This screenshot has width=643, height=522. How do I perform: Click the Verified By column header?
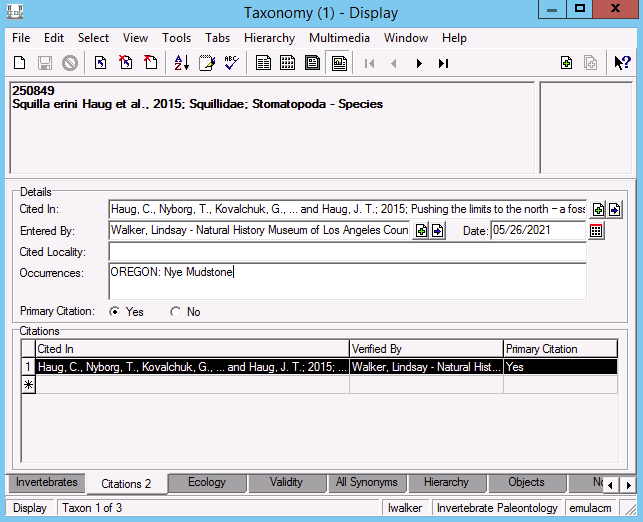pos(426,349)
